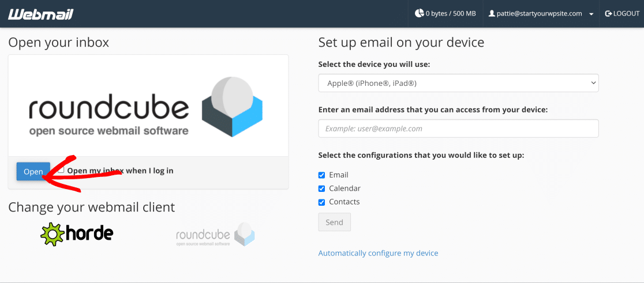
Task: Click the Send button
Action: (334, 222)
